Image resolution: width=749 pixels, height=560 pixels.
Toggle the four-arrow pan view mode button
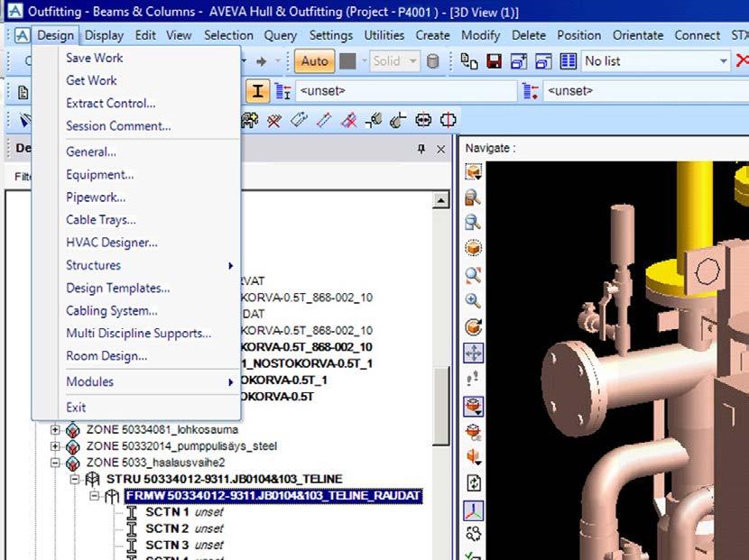474,353
